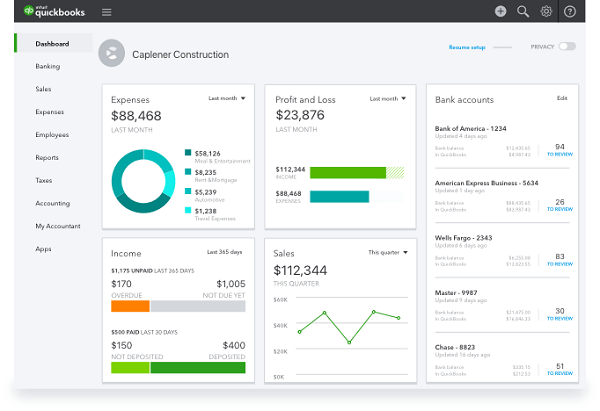
Task: Open Apps in sidebar
Action: (43, 249)
